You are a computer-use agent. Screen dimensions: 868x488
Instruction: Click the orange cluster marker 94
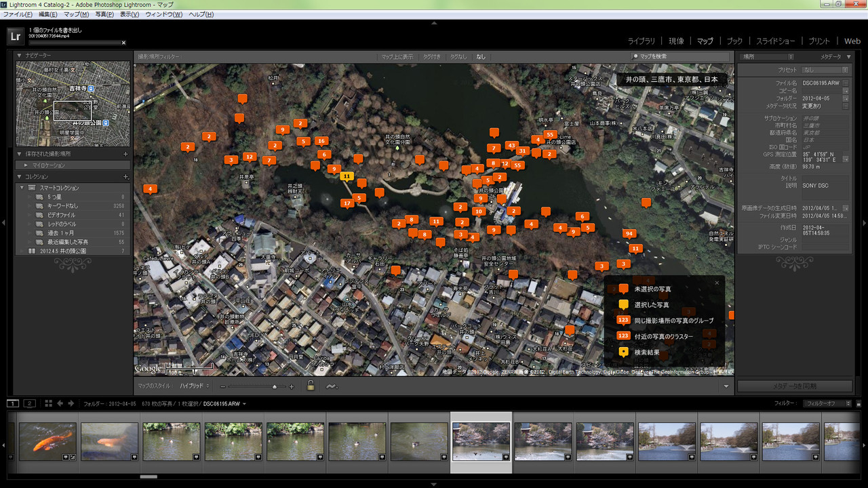[x=630, y=235]
